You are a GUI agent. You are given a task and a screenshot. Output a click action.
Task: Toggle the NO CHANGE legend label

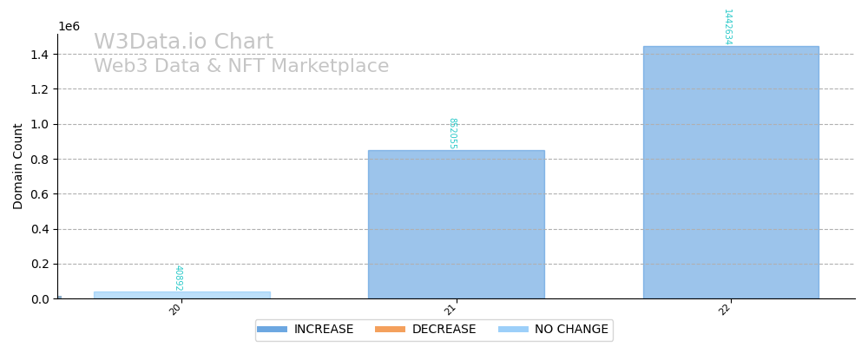click(571, 330)
